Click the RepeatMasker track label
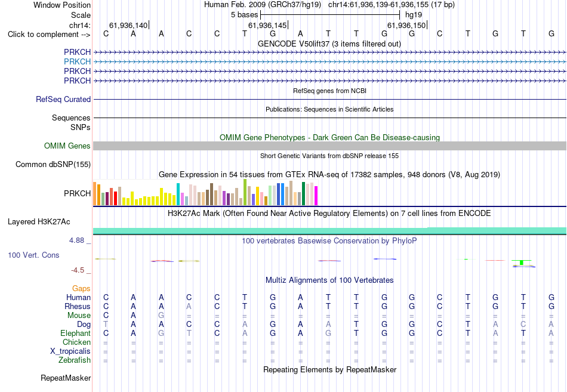567x392 pixels. (x=66, y=378)
